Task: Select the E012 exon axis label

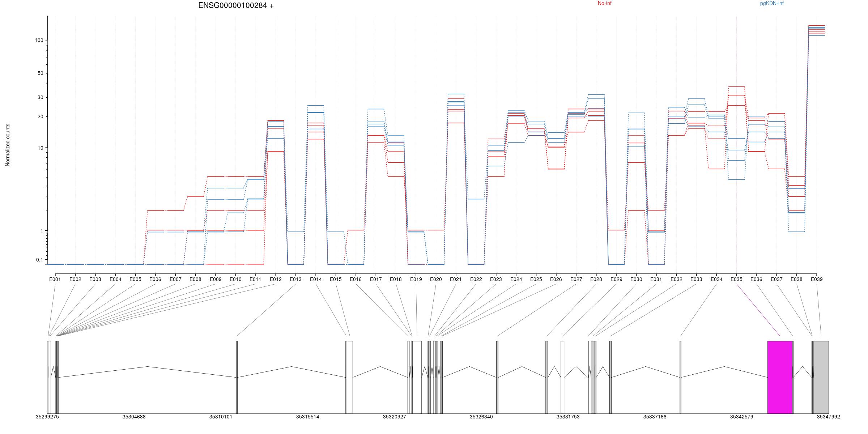Action: coord(275,279)
